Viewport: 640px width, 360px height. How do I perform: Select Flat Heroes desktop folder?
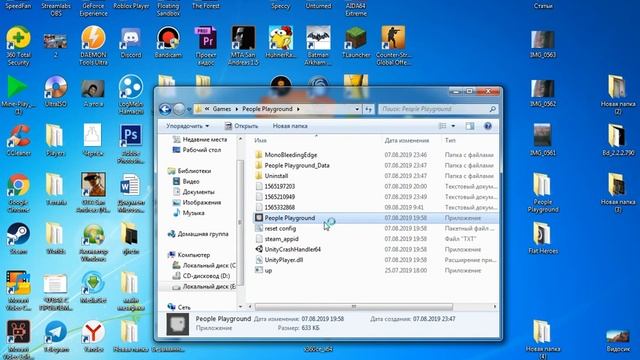tap(542, 238)
